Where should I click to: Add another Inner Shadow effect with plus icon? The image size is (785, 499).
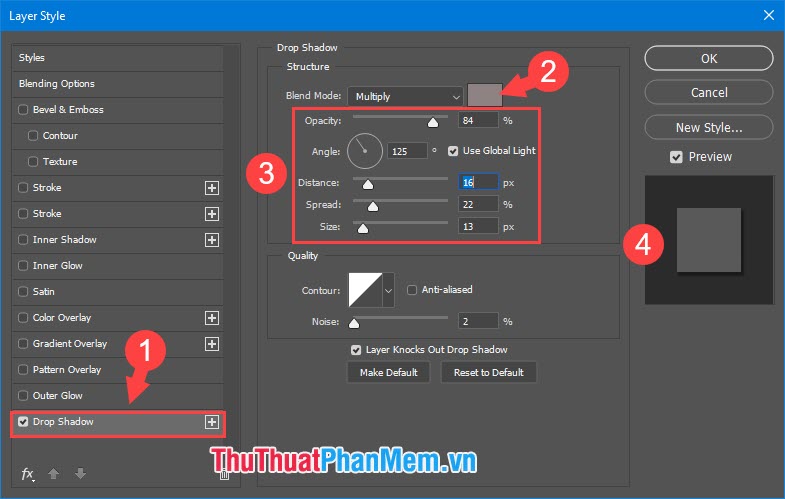[212, 240]
